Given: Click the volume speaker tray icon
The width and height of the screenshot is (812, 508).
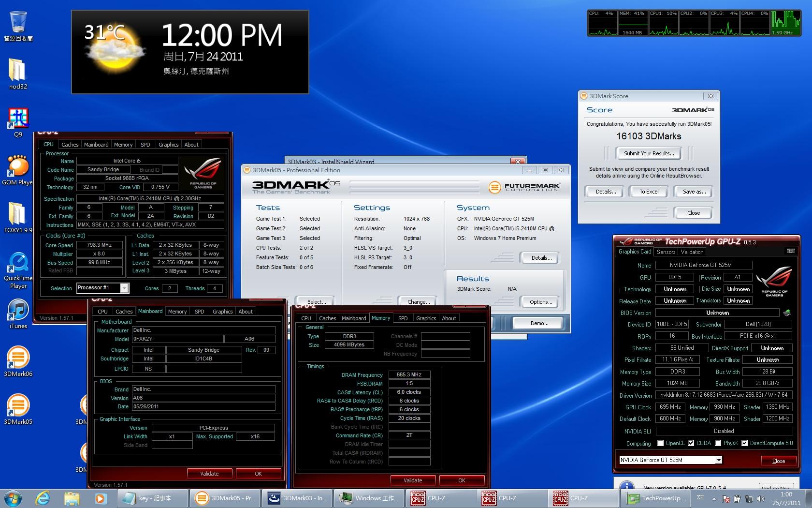Looking at the screenshot, I should point(760,498).
